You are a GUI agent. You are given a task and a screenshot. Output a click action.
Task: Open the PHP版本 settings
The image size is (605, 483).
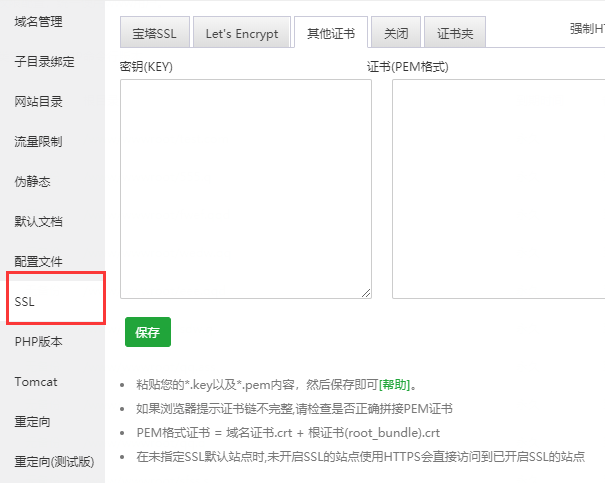(38, 341)
